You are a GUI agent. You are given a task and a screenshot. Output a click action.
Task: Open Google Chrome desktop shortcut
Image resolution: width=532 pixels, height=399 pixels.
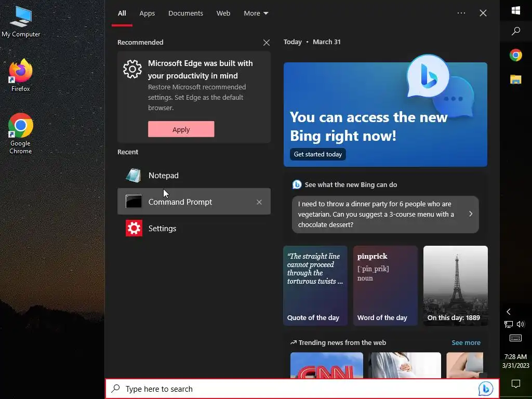click(x=20, y=134)
